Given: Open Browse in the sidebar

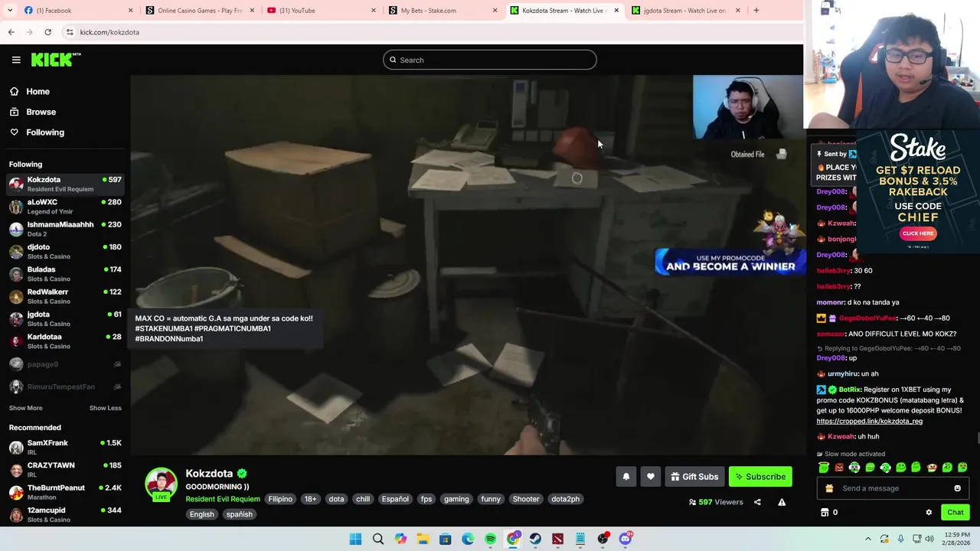Looking at the screenshot, I should pyautogui.click(x=41, y=112).
